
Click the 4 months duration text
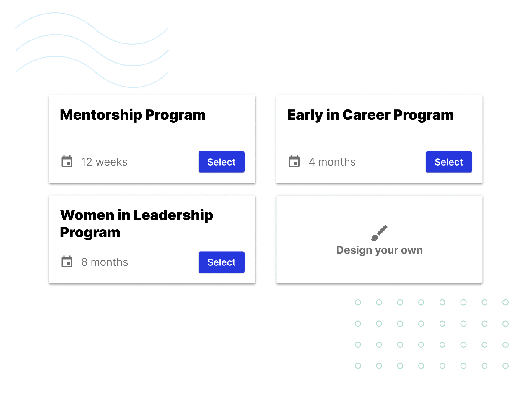332,162
